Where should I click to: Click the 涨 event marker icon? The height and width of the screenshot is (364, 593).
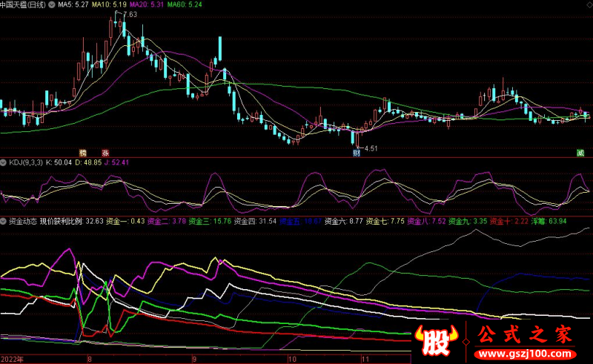click(105, 153)
